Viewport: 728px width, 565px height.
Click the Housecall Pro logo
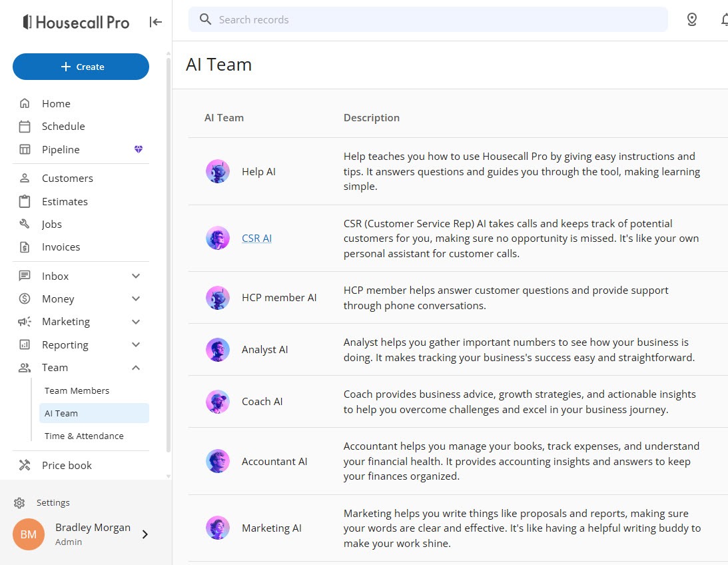click(76, 22)
